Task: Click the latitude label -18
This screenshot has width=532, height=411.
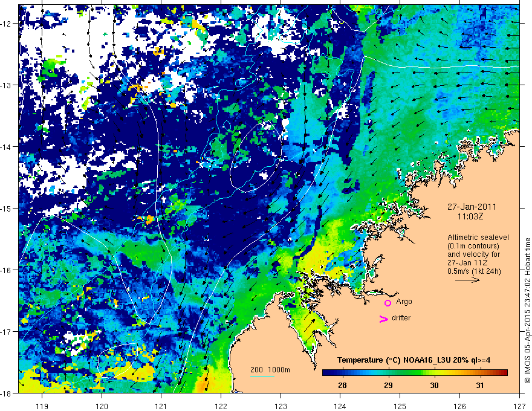Action: (7, 393)
